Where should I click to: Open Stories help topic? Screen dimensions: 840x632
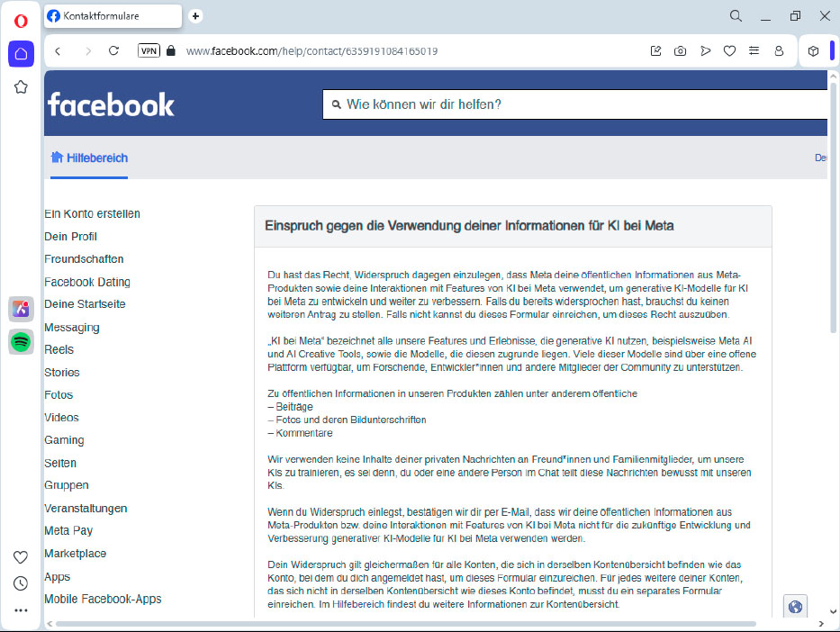[x=62, y=372]
